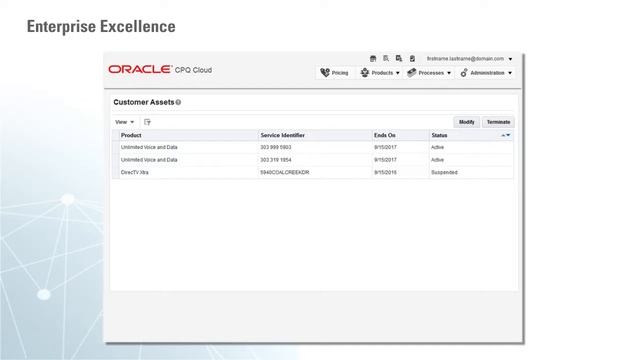The image size is (640, 360).
Task: Click the magnifier search icon in header
Action: pyautogui.click(x=386, y=59)
